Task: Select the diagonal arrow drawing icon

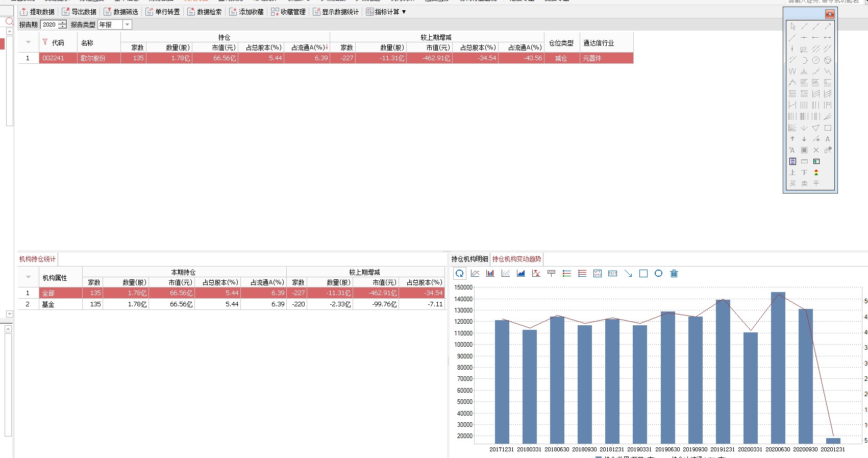Action: tap(628, 274)
